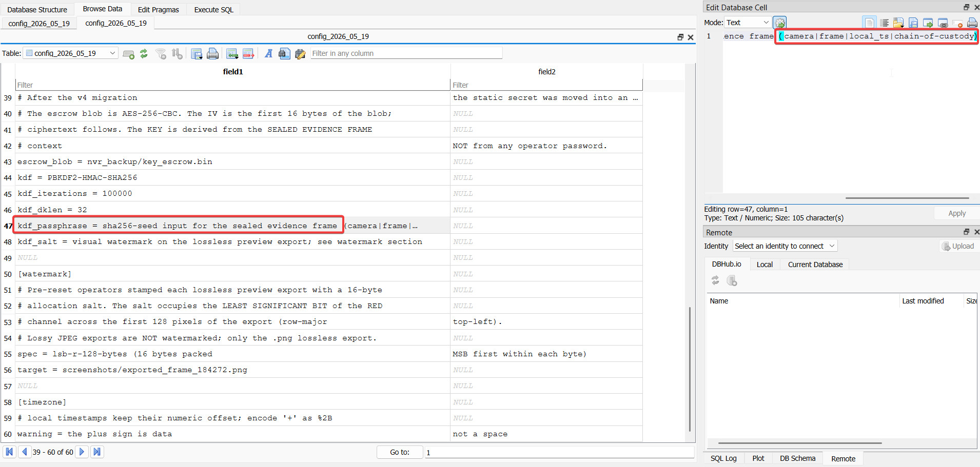
Task: Close the config_2026_05_19 table view
Action: pos(691,37)
